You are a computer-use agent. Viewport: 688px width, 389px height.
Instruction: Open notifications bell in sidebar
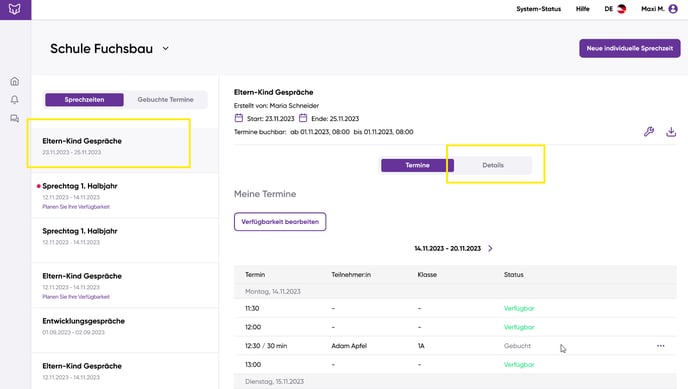[14, 100]
